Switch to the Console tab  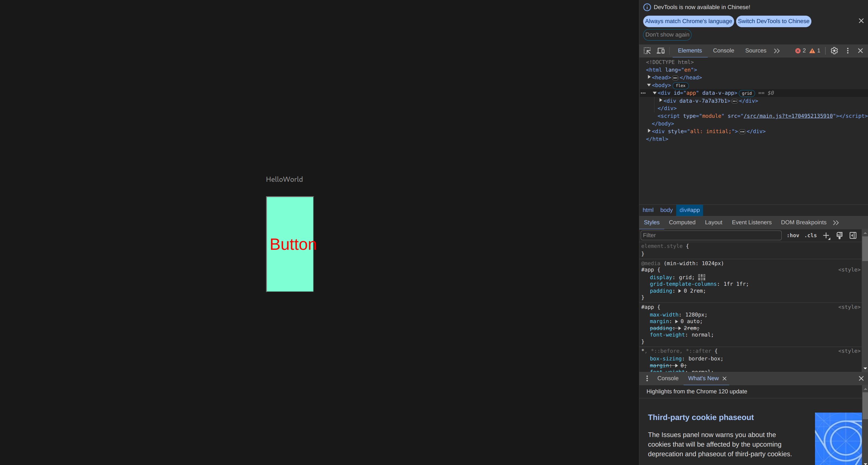723,51
